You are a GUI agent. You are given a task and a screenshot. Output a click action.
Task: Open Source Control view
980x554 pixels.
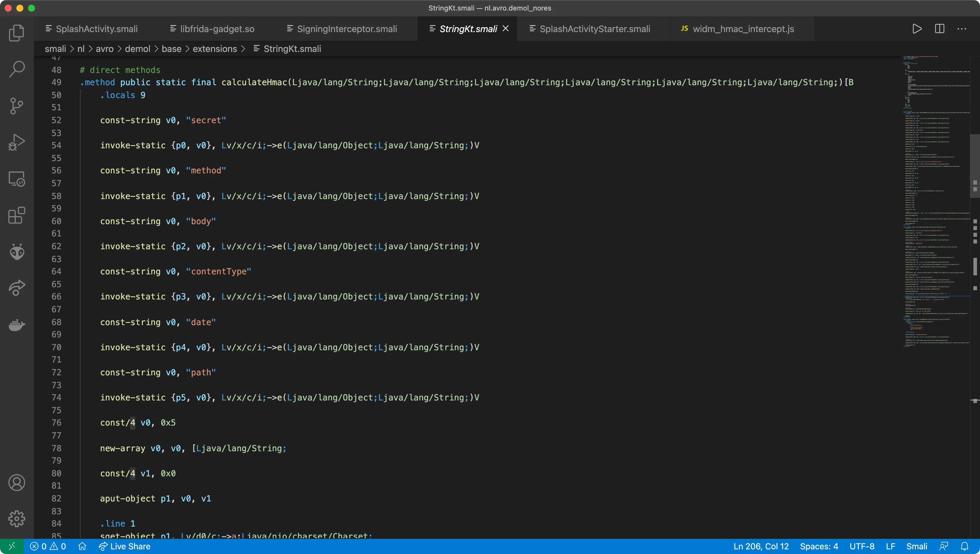[17, 106]
